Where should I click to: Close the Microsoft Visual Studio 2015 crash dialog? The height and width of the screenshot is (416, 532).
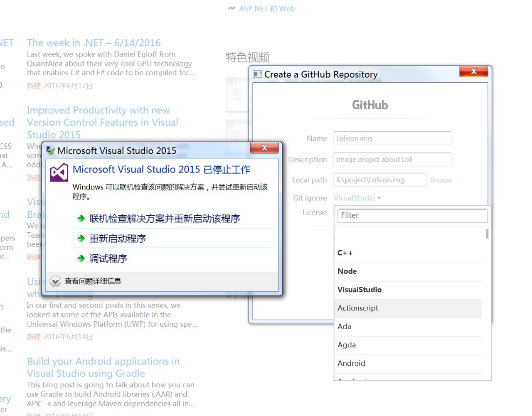point(264,148)
